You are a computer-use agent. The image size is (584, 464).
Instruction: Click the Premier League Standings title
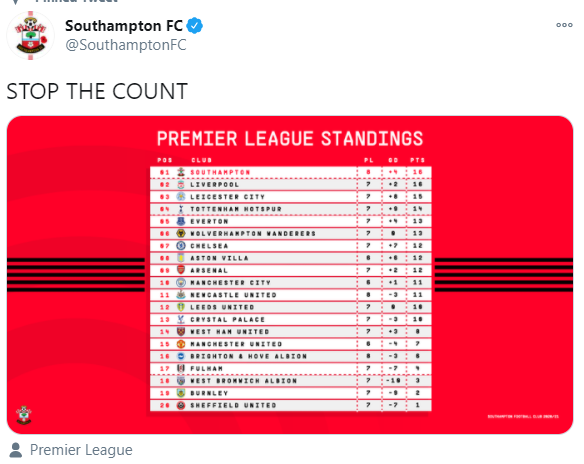(290, 139)
